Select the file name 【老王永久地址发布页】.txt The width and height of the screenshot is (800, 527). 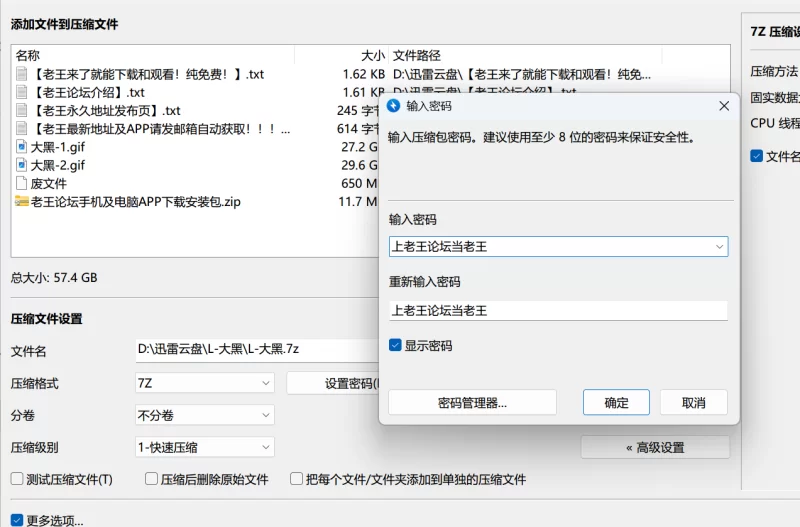pos(106,111)
